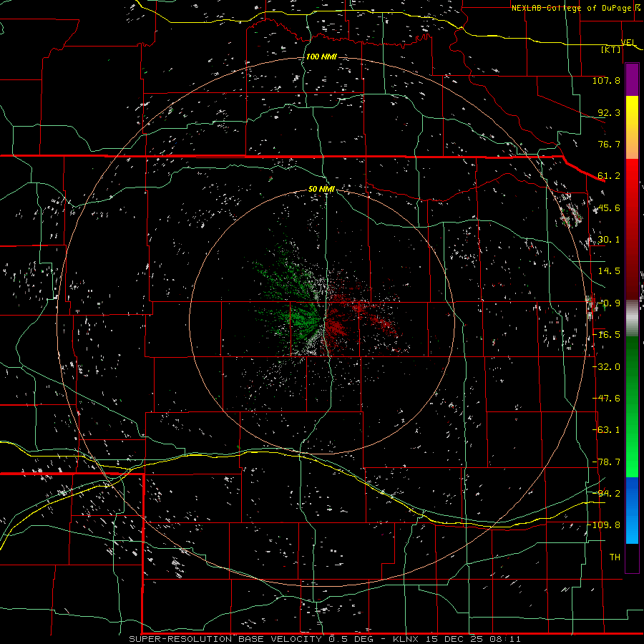The height and width of the screenshot is (644, 644).
Task: Click the -47.6 velocity scale value
Action: click(x=607, y=399)
